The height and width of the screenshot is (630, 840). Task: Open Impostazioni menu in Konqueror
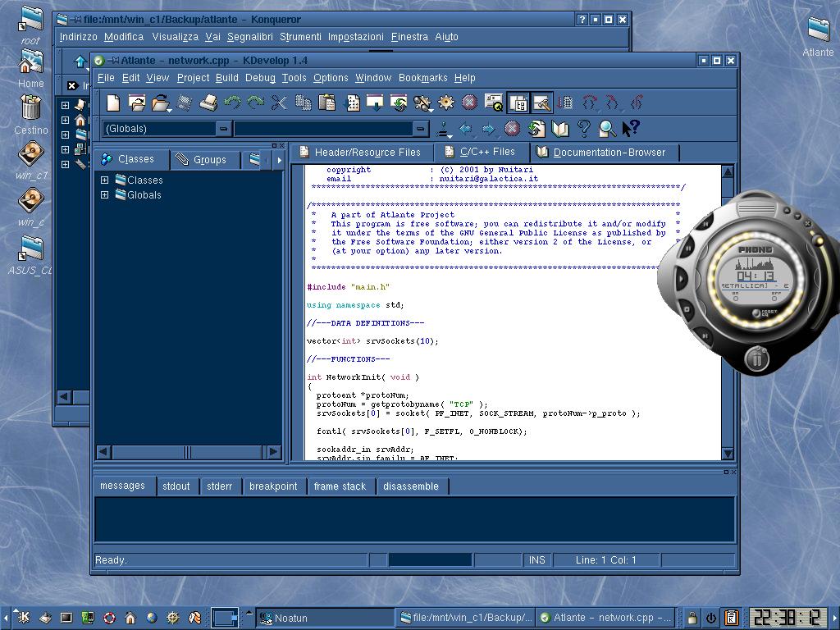356,37
